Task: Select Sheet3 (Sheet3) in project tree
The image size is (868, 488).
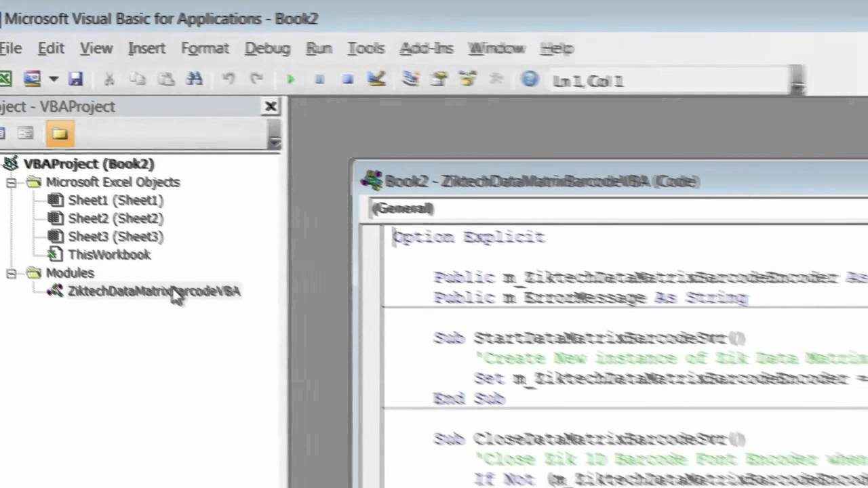Action: point(115,237)
